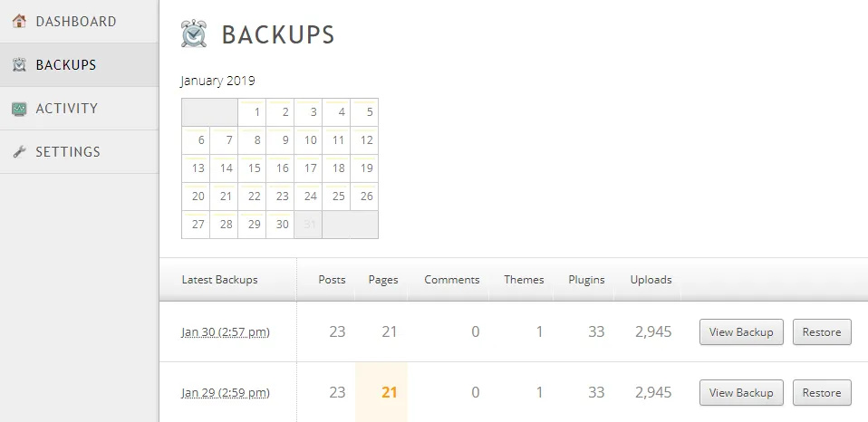
Task: Select January 29 calendar day
Action: [253, 225]
